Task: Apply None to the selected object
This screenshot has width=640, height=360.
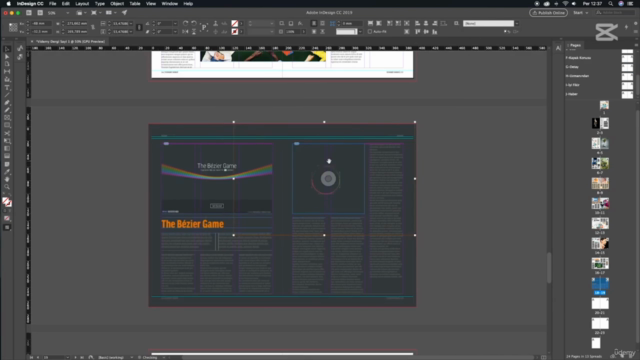Action: [7, 218]
